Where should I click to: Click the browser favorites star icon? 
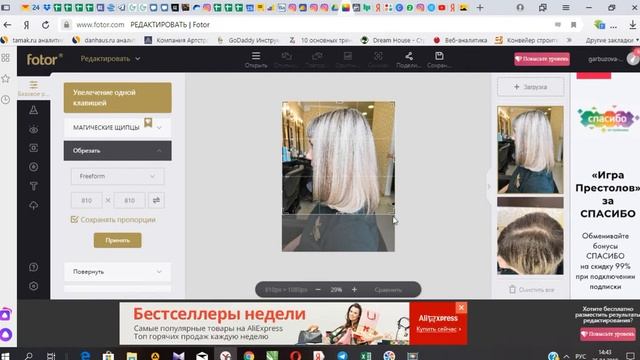tap(5, 78)
